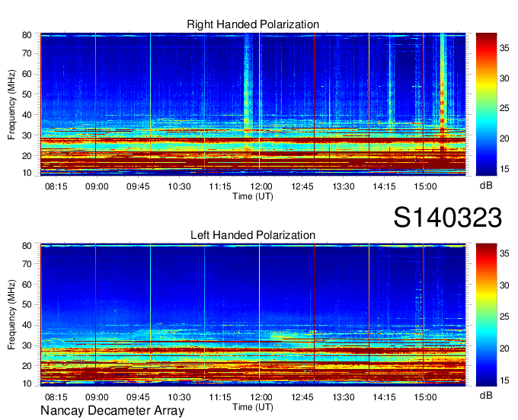The width and height of the screenshot is (518, 420).
Task: Click 60 MHz tick on Right Handed frequency axis
Action: pyautogui.click(x=27, y=74)
